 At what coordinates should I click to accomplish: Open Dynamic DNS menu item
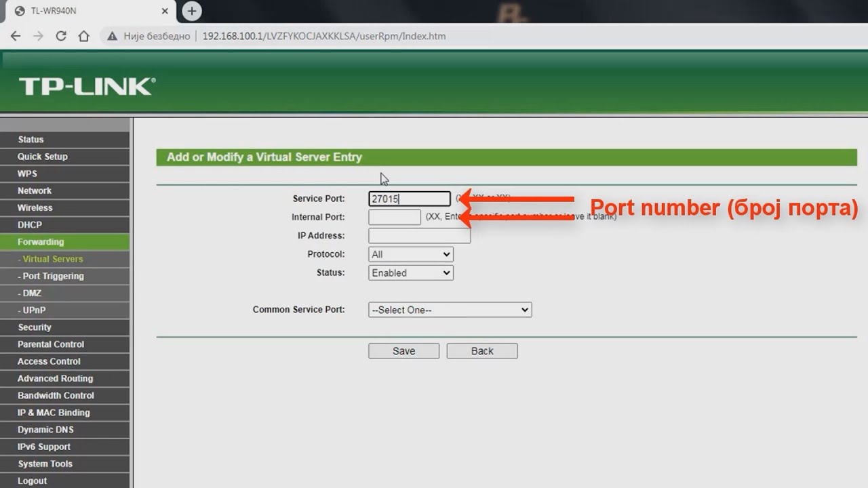click(x=64, y=430)
